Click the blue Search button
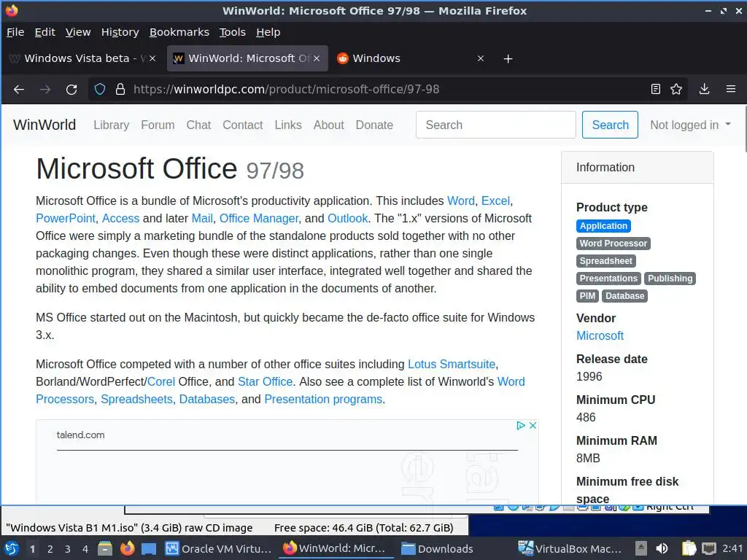747x560 pixels. [x=610, y=125]
